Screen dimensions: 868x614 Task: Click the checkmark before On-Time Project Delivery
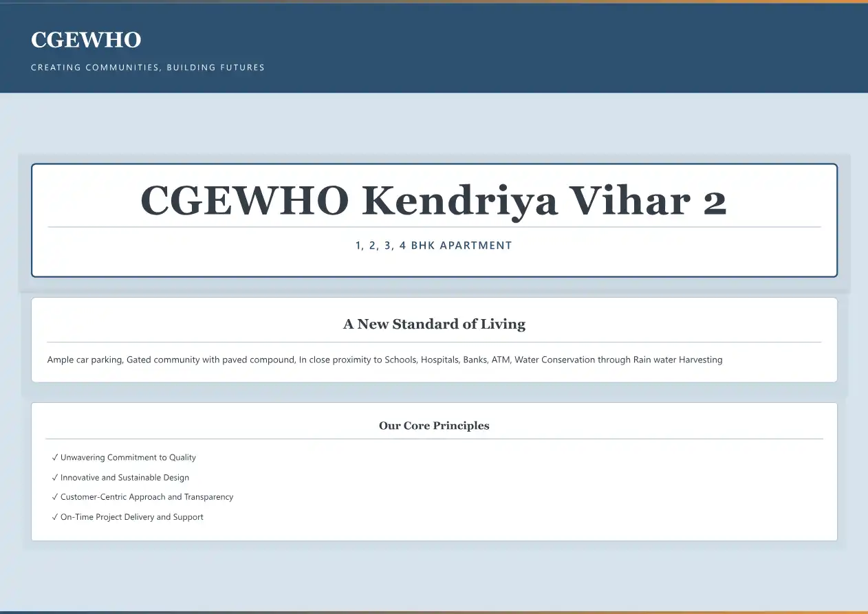(54, 517)
